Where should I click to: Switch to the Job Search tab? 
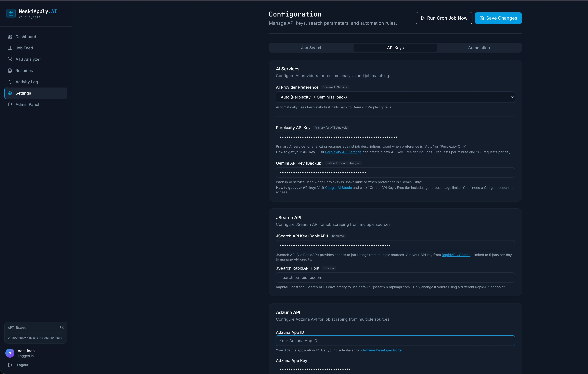pos(312,48)
